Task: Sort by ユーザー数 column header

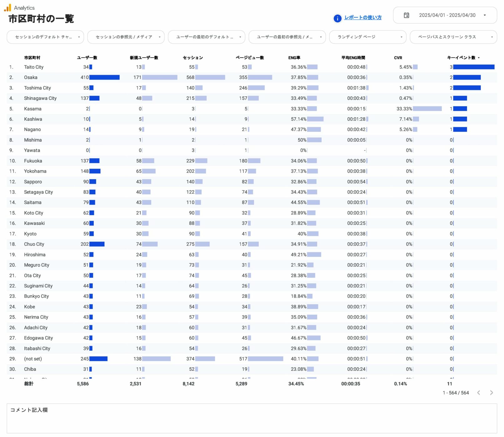Action: 87,58
